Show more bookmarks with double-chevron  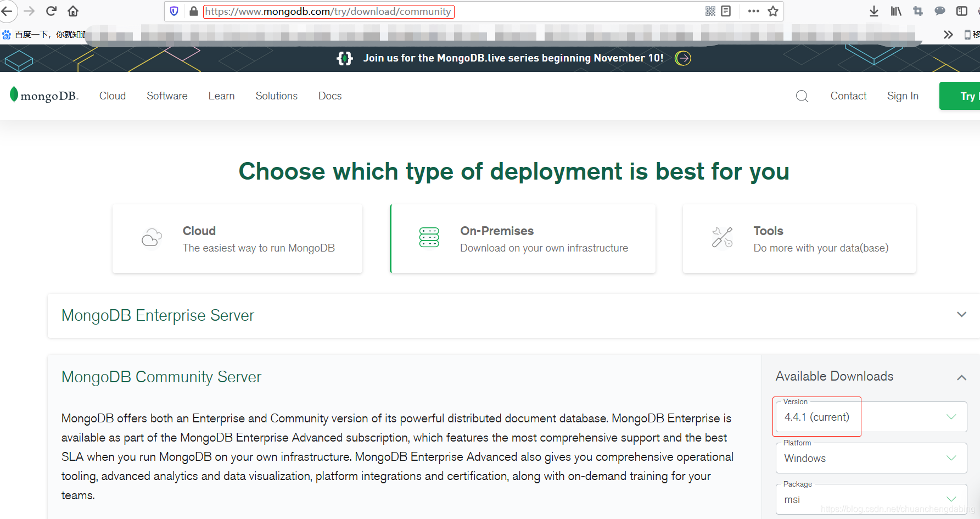948,35
